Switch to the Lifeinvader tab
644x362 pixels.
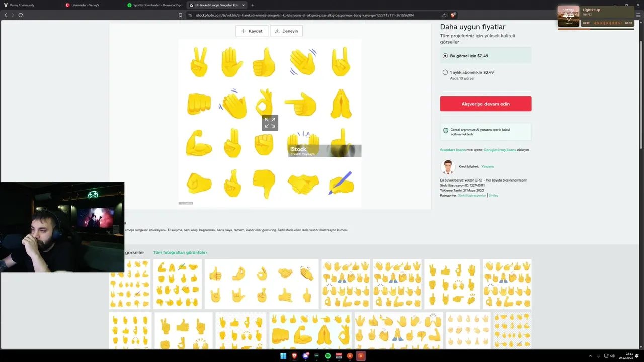93,5
